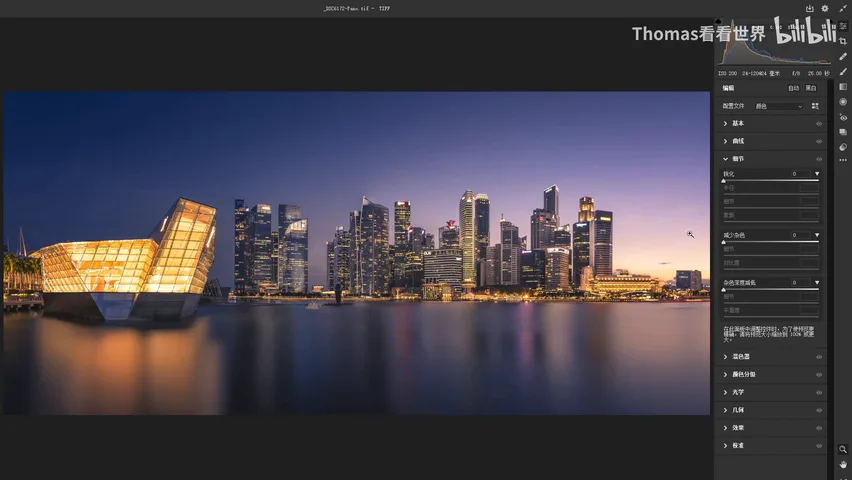This screenshot has height=480, width=852.
Task: Expand the 颜色分级 panel
Action: [x=725, y=375]
